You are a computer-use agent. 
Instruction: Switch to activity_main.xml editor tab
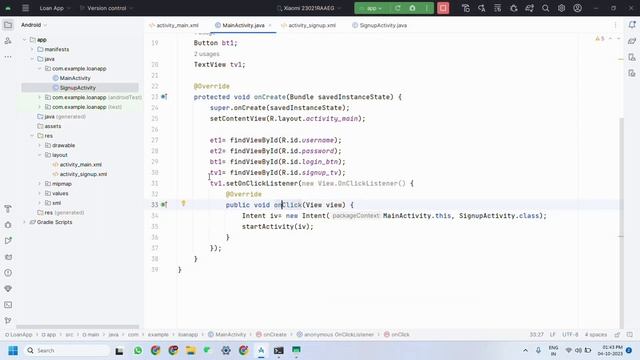coord(174,25)
